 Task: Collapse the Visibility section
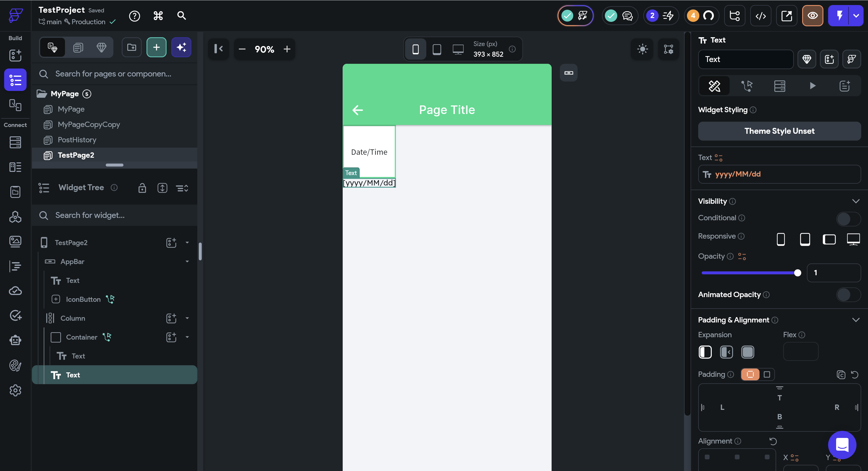856,201
